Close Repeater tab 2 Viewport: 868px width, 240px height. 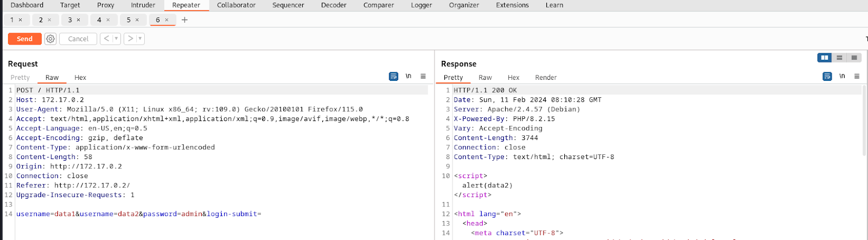(x=49, y=20)
